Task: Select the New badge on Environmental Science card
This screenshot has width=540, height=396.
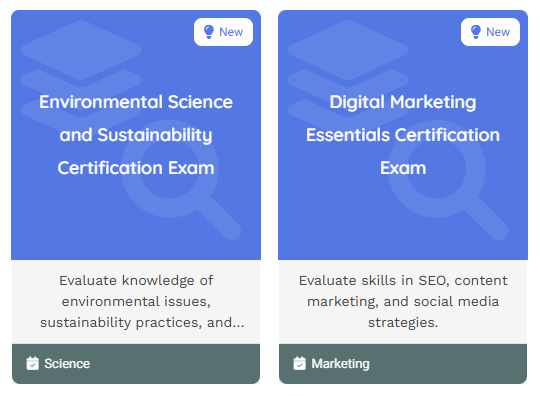Action: [x=224, y=32]
